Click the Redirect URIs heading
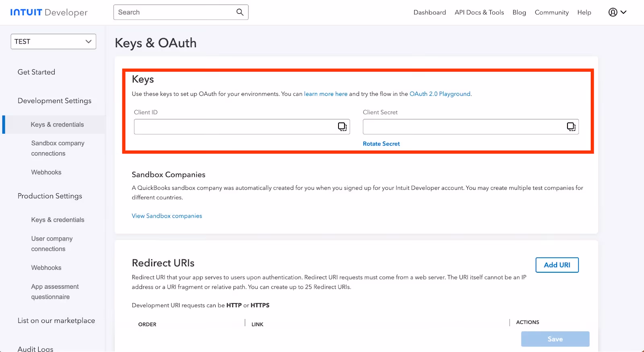The image size is (644, 352). coord(163,263)
